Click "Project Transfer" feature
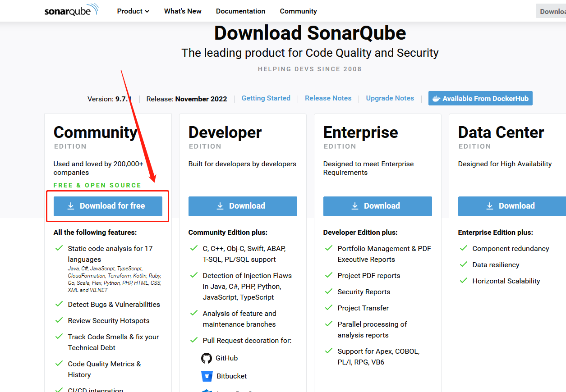 tap(363, 308)
